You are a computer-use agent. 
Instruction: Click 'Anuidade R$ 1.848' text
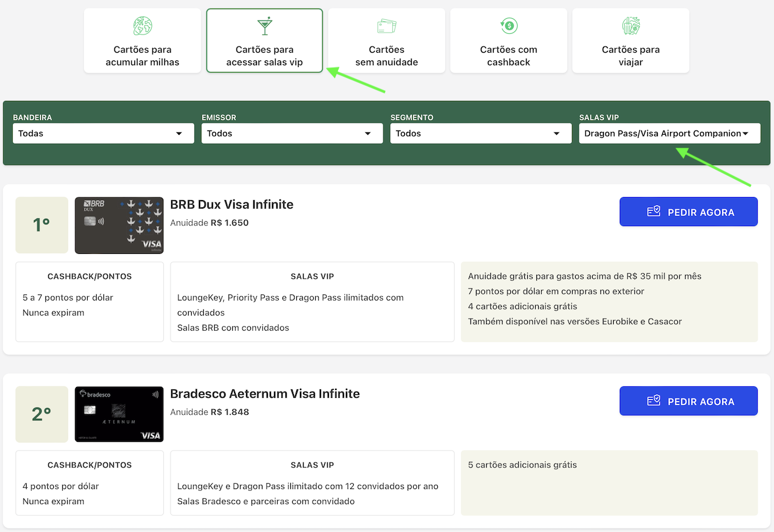coord(209,412)
